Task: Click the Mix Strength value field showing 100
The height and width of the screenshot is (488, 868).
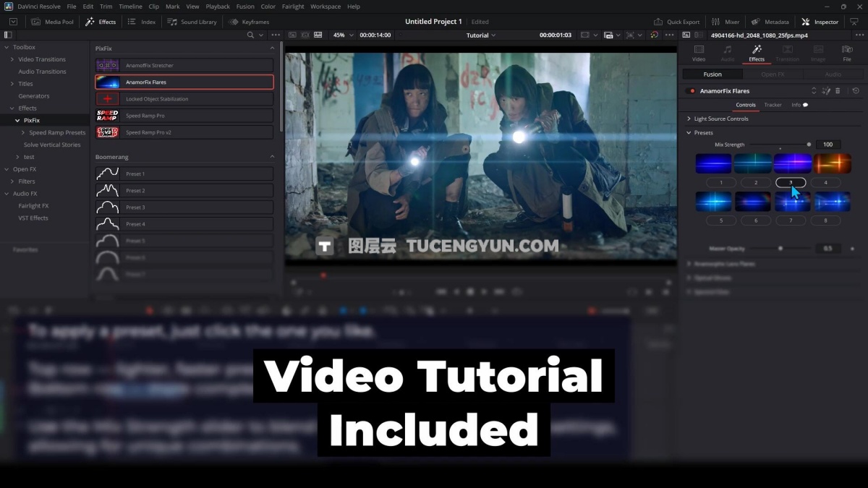Action: [x=827, y=145]
